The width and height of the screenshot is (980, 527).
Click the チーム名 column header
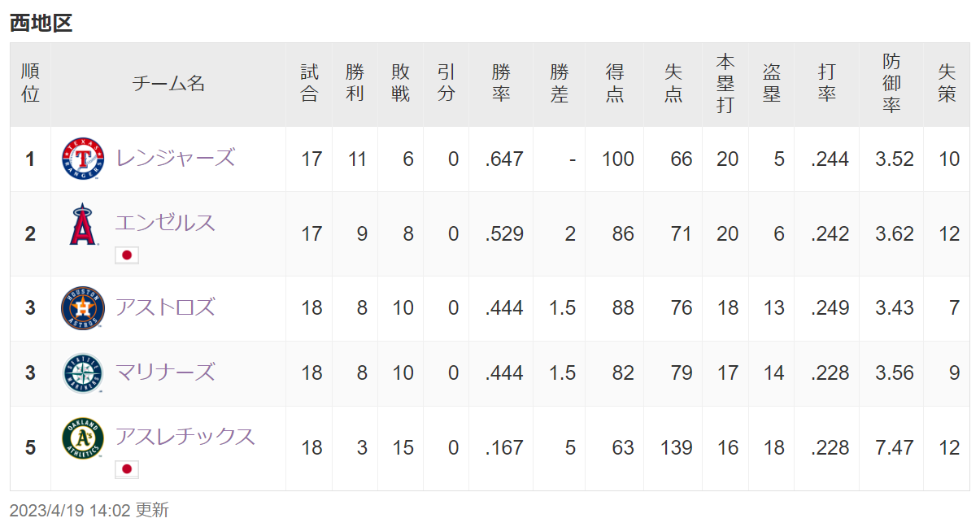168,84
